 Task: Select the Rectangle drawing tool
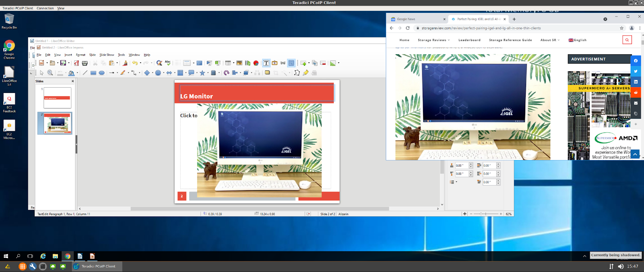click(93, 73)
